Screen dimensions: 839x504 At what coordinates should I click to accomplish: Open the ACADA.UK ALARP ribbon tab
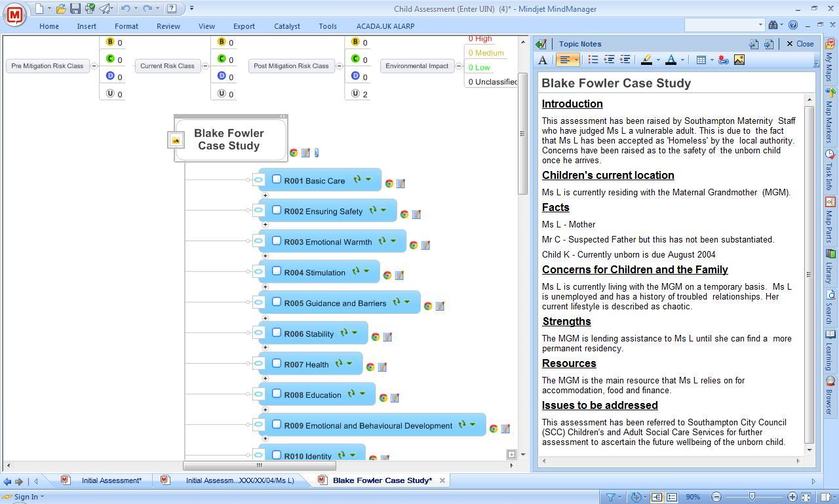pyautogui.click(x=385, y=26)
